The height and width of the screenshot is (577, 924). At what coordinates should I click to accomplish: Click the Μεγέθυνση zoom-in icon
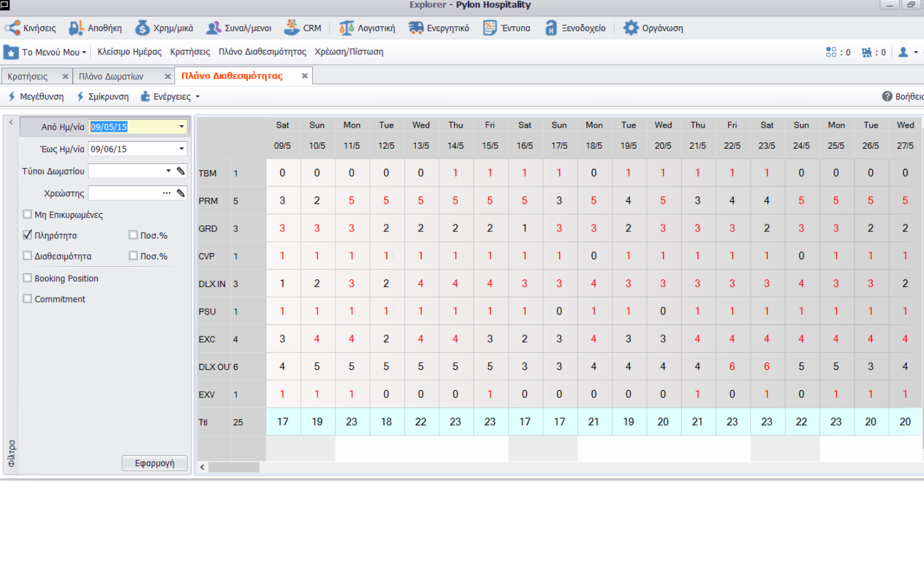coord(12,97)
